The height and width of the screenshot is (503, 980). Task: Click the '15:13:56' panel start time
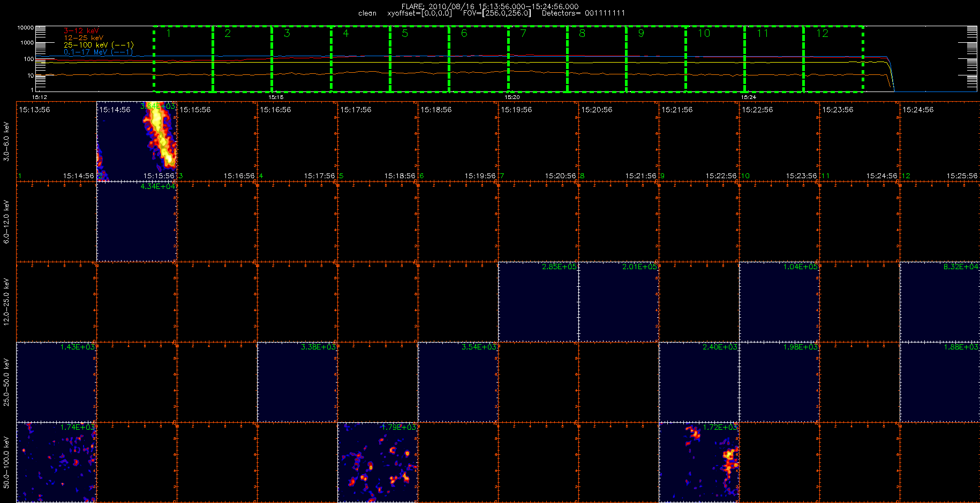coord(34,110)
